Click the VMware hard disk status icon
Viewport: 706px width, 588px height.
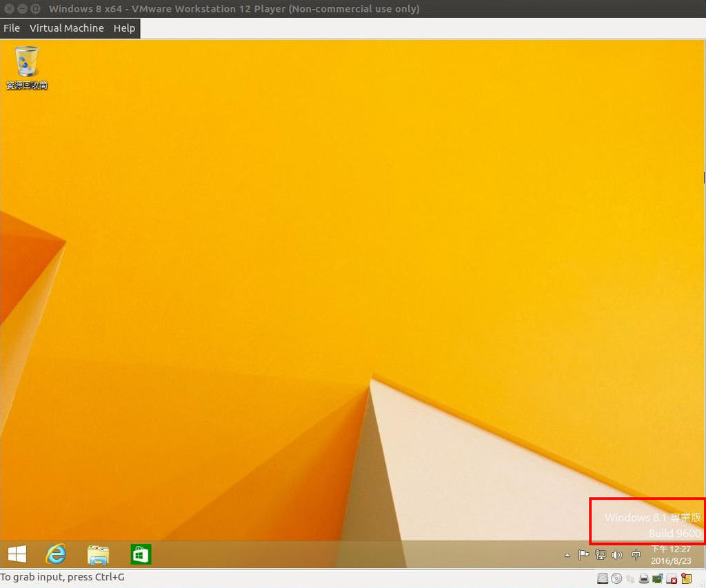tap(603, 578)
